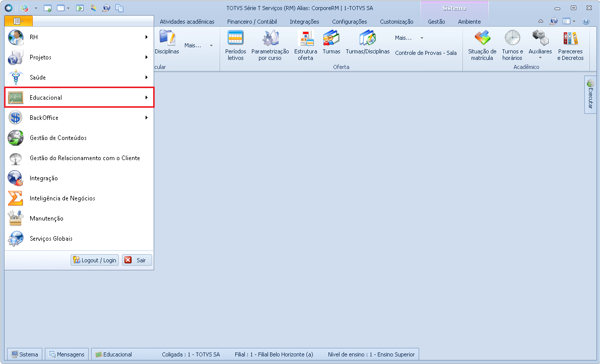Image resolution: width=600 pixels, height=364 pixels.
Task: Open the Mais... dropdown in Oferta group
Action: tap(410, 38)
